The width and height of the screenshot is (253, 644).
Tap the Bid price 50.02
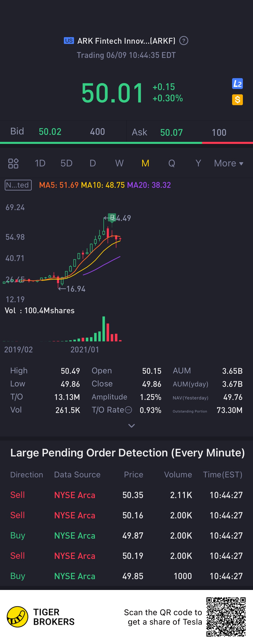click(x=50, y=132)
